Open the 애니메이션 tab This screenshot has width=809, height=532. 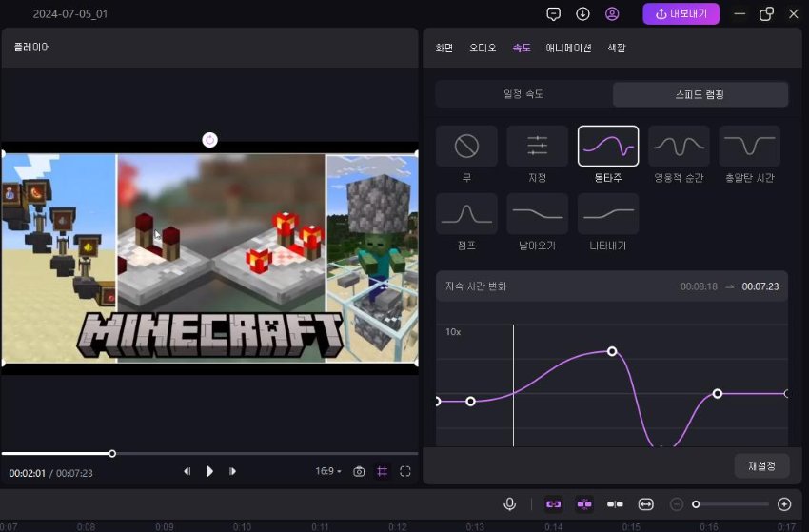568,48
